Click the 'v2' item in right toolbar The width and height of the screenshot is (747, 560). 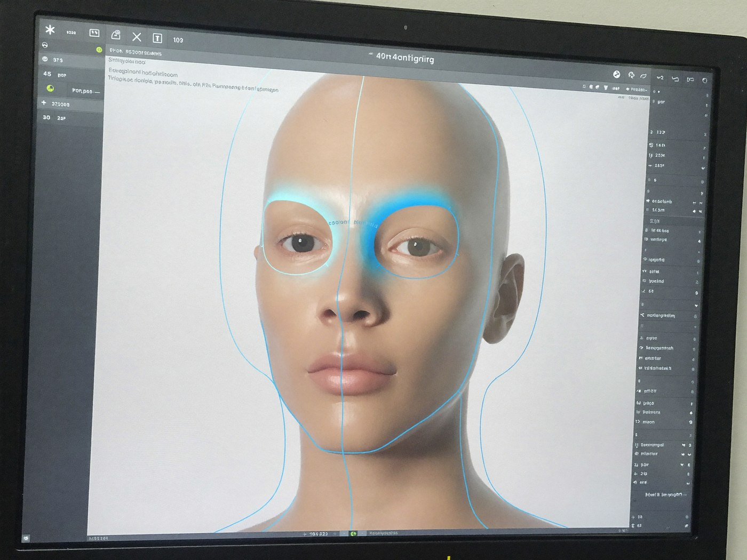click(660, 78)
